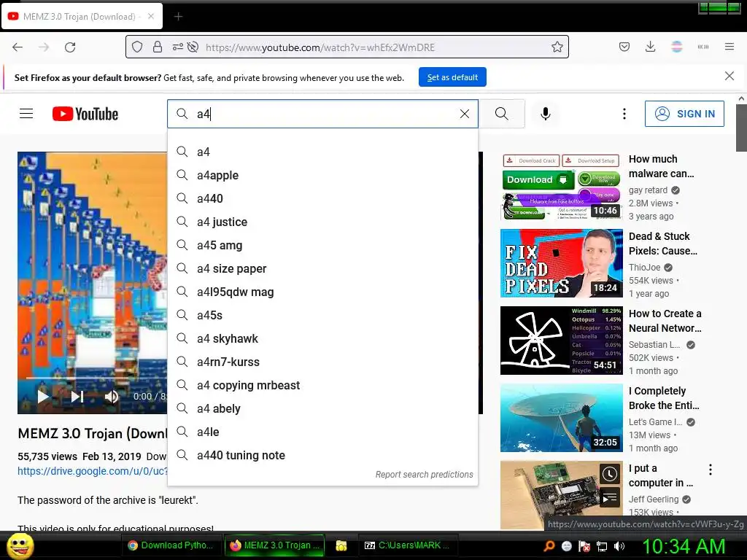
Task: Switch to Firefox 'MEMZ 3.0 Trojan' taskbar item
Action: click(x=275, y=545)
